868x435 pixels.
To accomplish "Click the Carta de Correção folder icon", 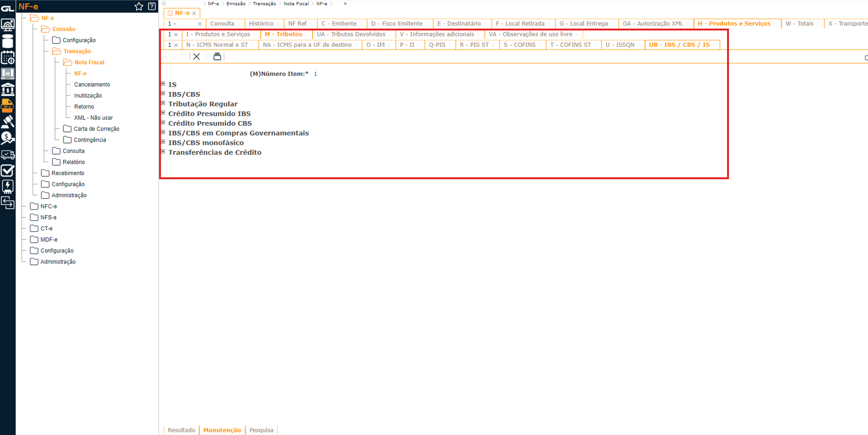I will pyautogui.click(x=67, y=128).
